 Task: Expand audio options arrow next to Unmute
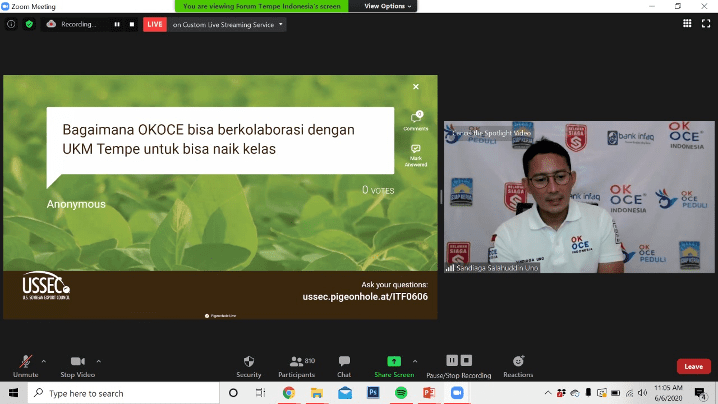point(43,360)
